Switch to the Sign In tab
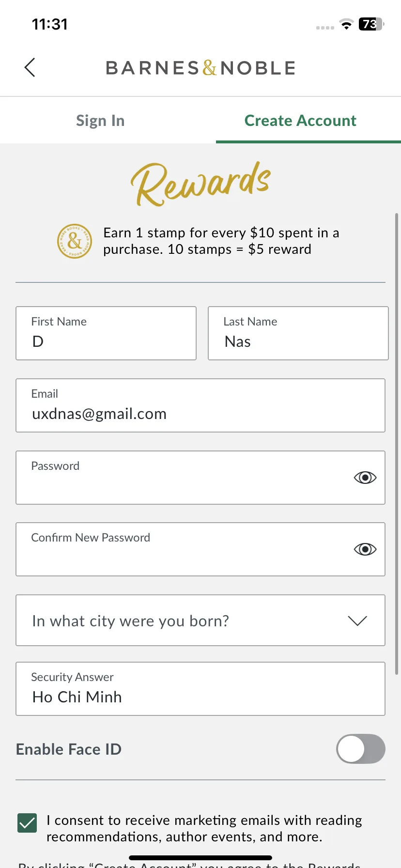This screenshot has width=401, height=868. tap(100, 121)
